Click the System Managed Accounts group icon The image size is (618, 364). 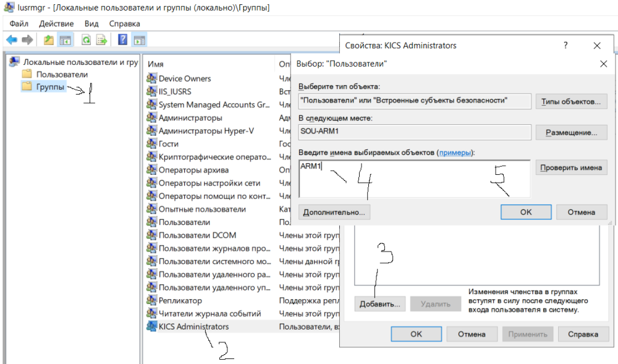tap(152, 104)
